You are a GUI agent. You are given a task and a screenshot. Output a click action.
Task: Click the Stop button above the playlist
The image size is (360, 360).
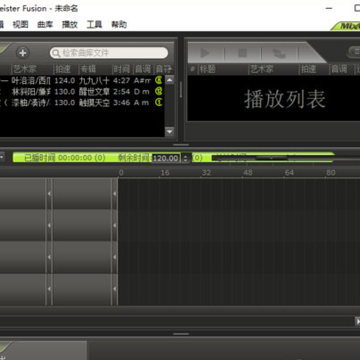pos(242,53)
